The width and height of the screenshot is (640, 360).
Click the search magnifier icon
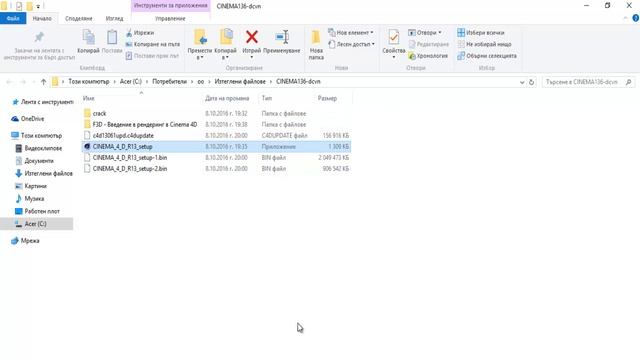click(629, 82)
